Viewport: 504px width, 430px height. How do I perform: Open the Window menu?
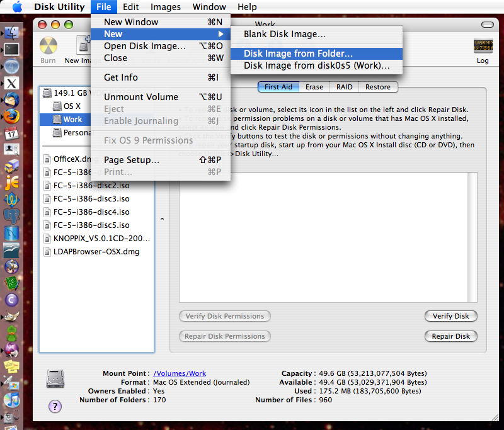pos(209,7)
